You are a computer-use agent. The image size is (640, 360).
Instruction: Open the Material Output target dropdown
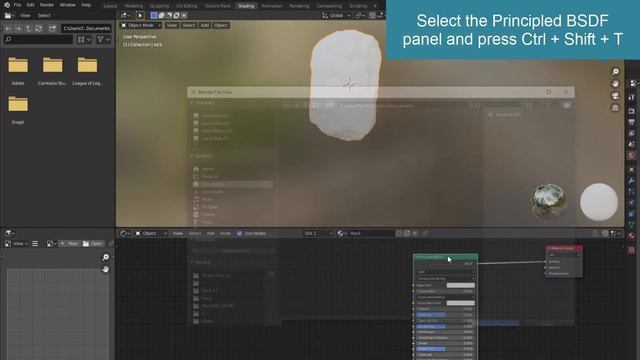tap(564, 255)
